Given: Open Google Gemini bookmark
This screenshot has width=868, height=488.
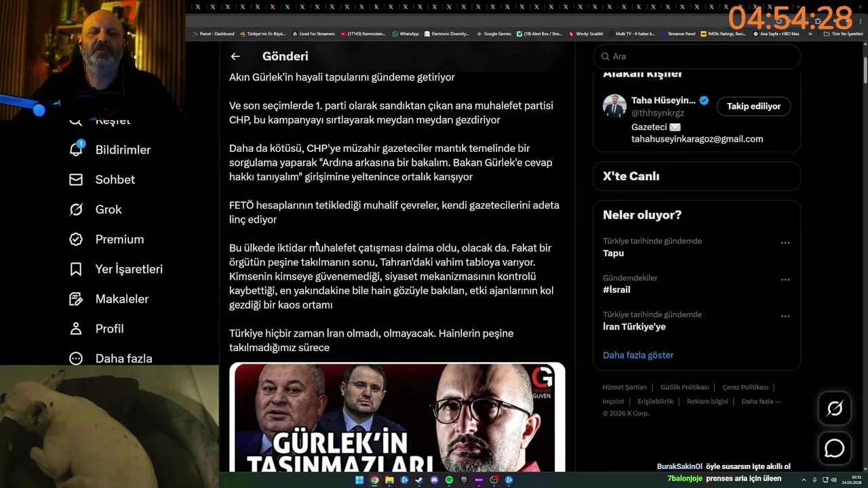Looking at the screenshot, I should pos(494,33).
